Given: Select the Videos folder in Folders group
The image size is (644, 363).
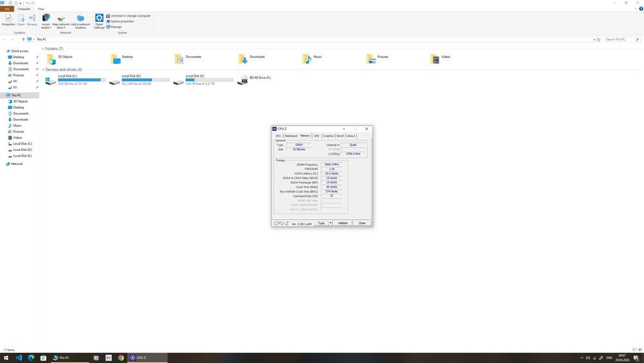Looking at the screenshot, I should point(435,59).
